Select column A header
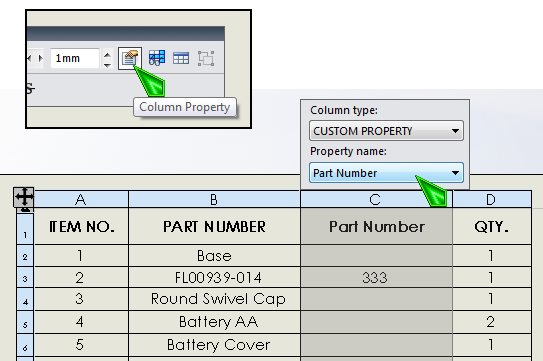 pyautogui.click(x=81, y=199)
